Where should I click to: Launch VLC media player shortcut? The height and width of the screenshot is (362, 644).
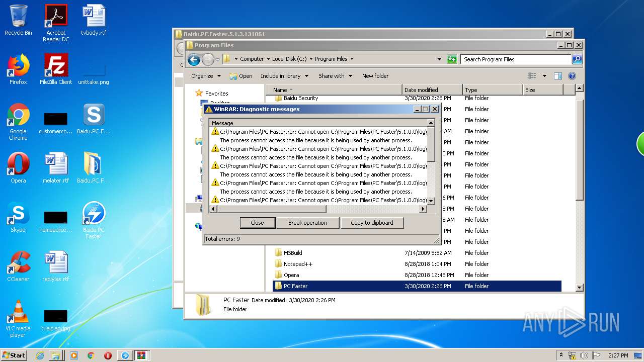click(18, 319)
